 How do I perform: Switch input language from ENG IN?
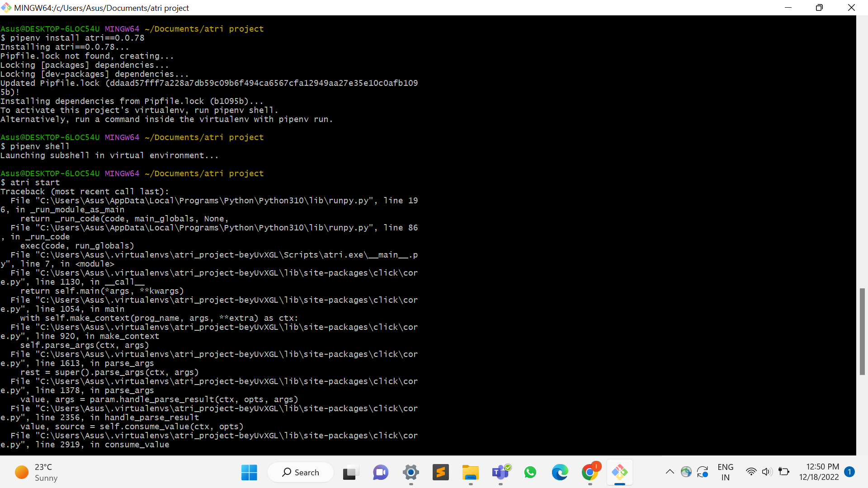[x=726, y=472]
